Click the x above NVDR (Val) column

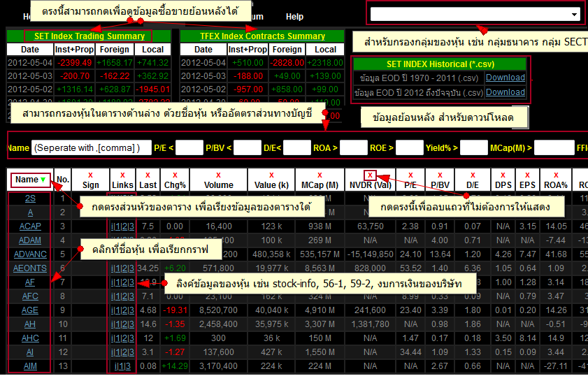(370, 175)
